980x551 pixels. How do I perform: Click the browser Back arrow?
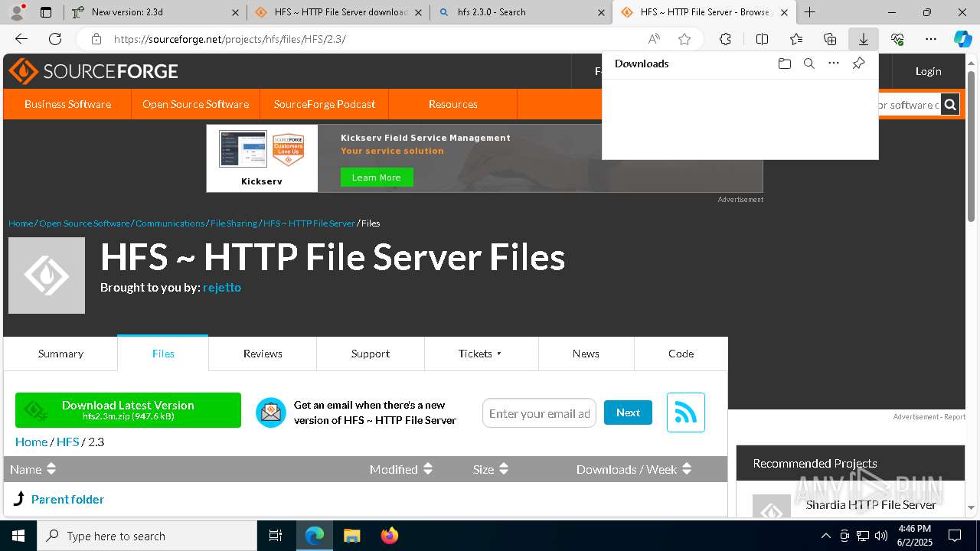pos(21,39)
